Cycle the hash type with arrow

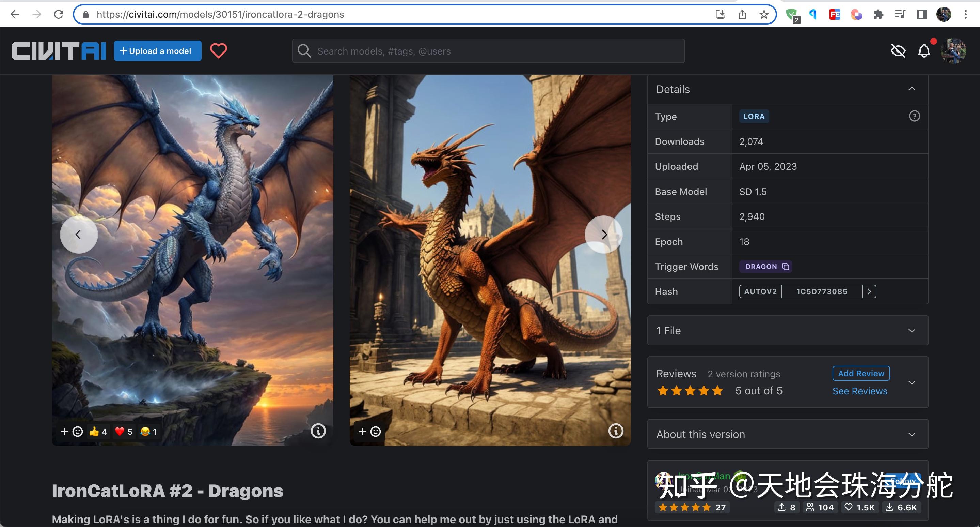(x=869, y=291)
